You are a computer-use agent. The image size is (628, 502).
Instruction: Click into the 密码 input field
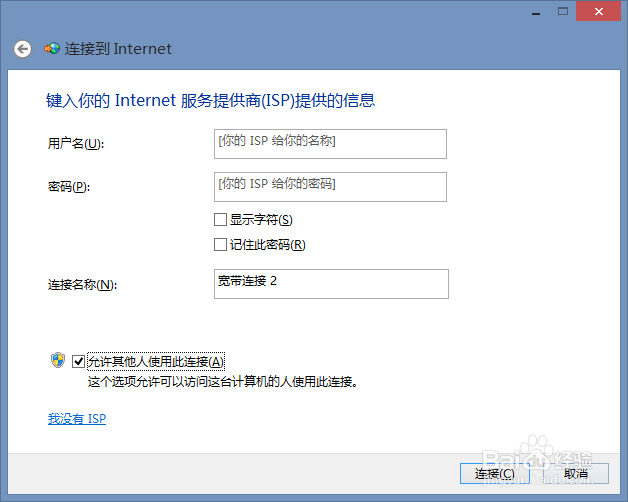pos(330,187)
